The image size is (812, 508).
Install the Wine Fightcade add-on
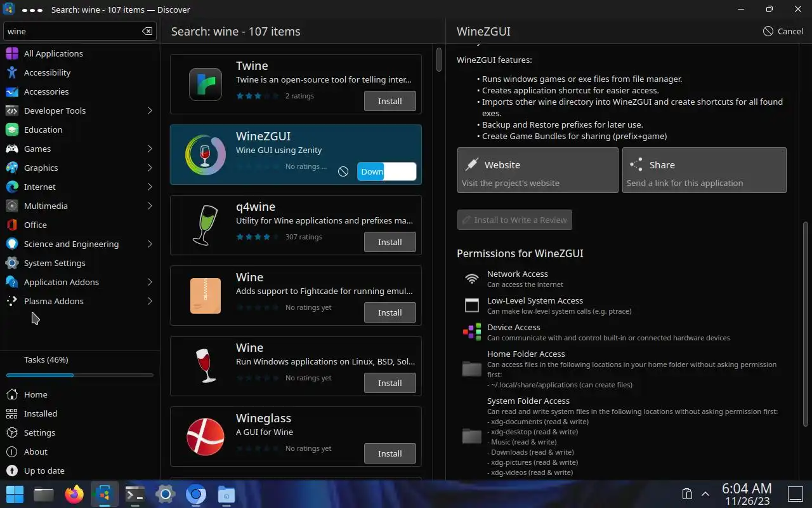pyautogui.click(x=390, y=312)
